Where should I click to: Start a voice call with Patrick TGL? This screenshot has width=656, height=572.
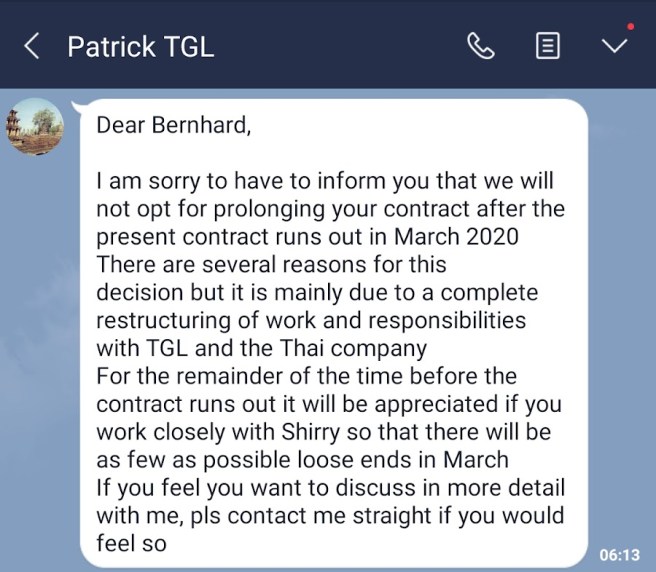coord(481,46)
